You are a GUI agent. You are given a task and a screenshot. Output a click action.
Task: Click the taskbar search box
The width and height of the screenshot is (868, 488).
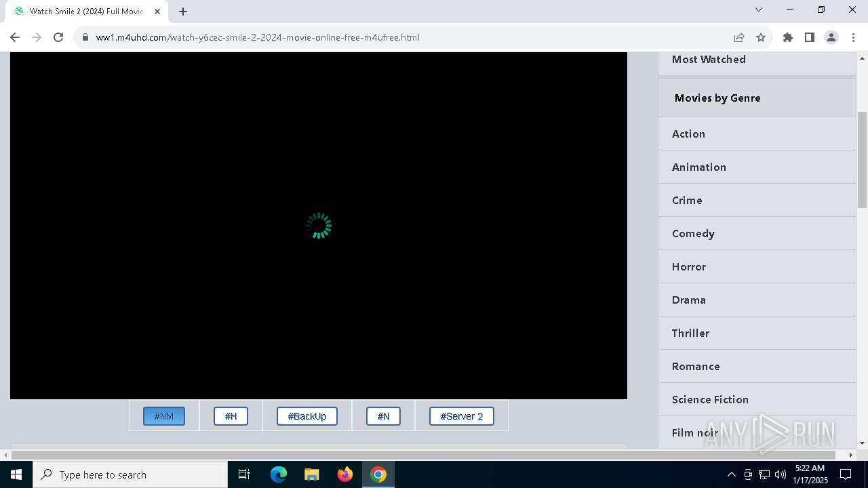130,474
